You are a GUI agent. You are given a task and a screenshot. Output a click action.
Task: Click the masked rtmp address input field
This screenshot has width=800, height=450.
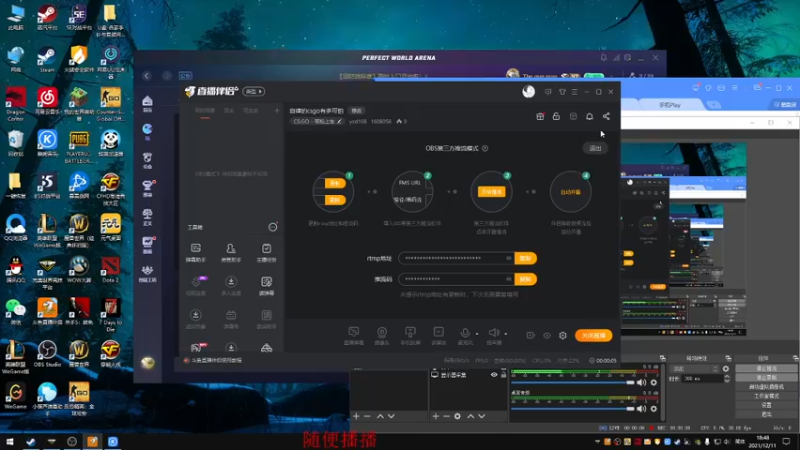[457, 258]
